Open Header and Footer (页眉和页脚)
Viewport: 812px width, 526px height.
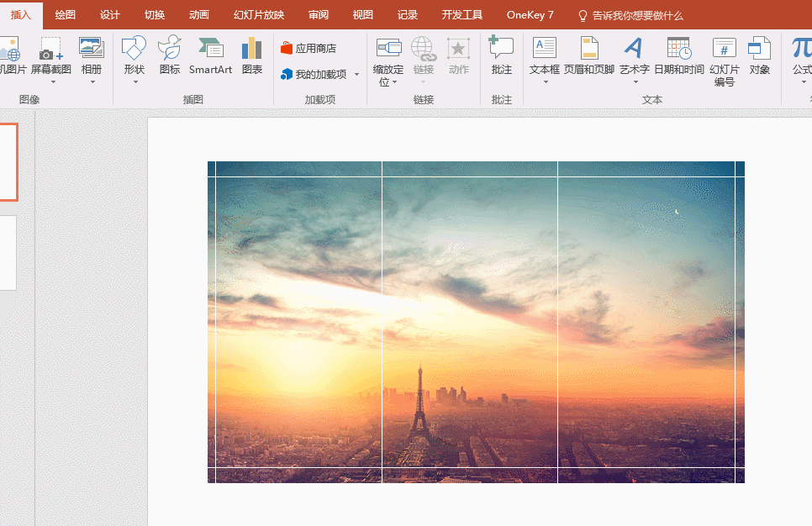(589, 49)
